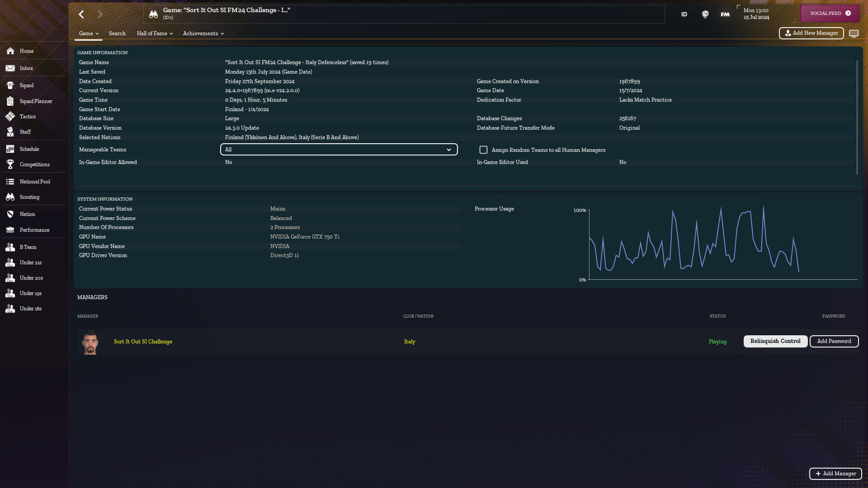This screenshot has width=868, height=488.
Task: Click the 'Lacks Match Practice' value
Action: 645,100
